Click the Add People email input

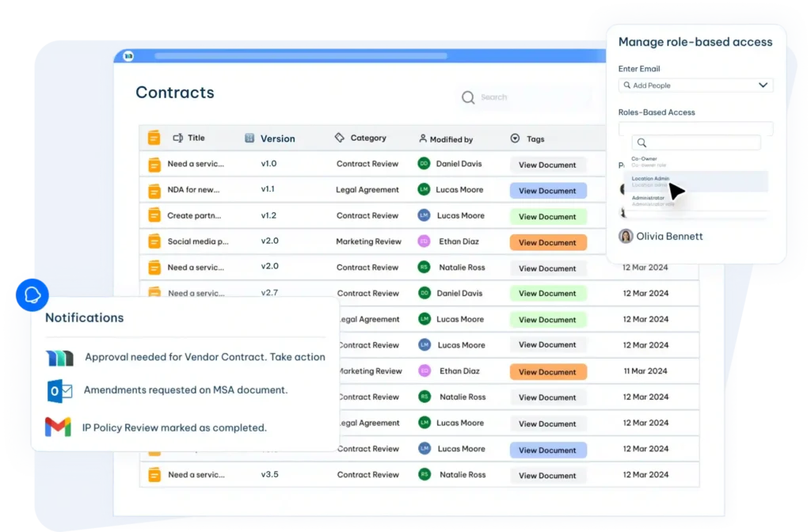point(695,85)
